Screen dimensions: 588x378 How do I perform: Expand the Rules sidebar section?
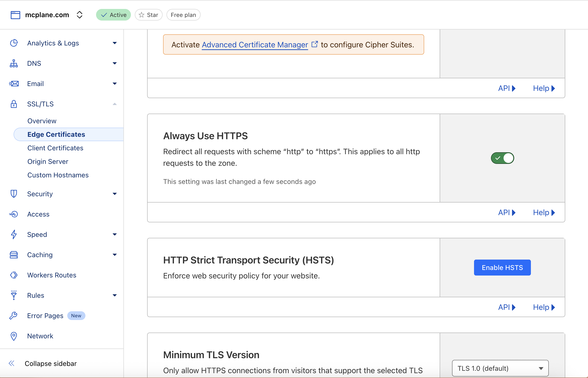114,295
